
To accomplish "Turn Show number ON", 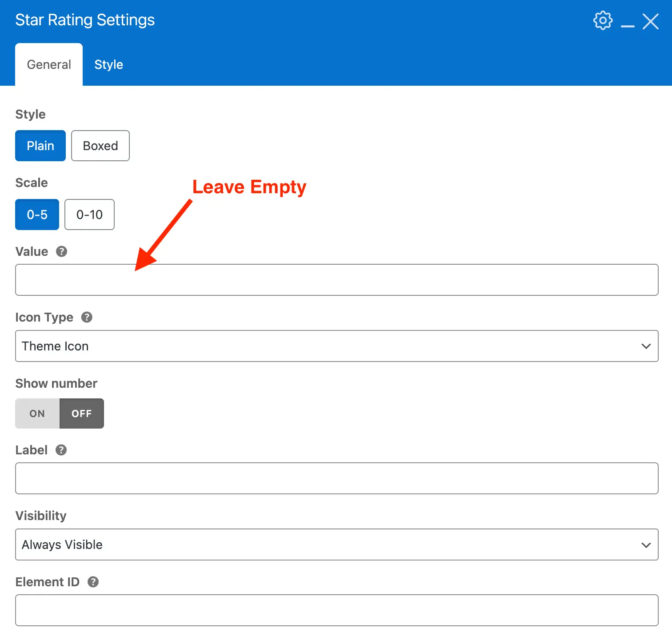I will [37, 413].
